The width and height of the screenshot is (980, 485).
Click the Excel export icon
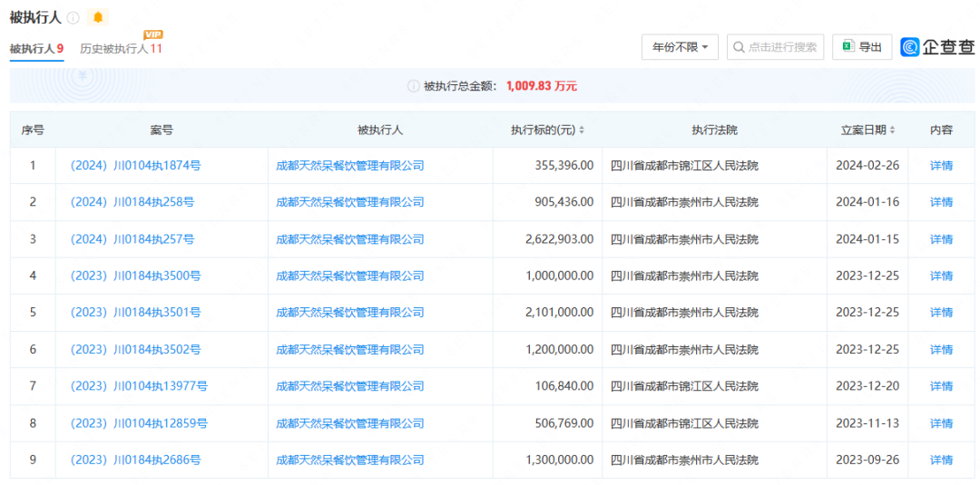[848, 47]
